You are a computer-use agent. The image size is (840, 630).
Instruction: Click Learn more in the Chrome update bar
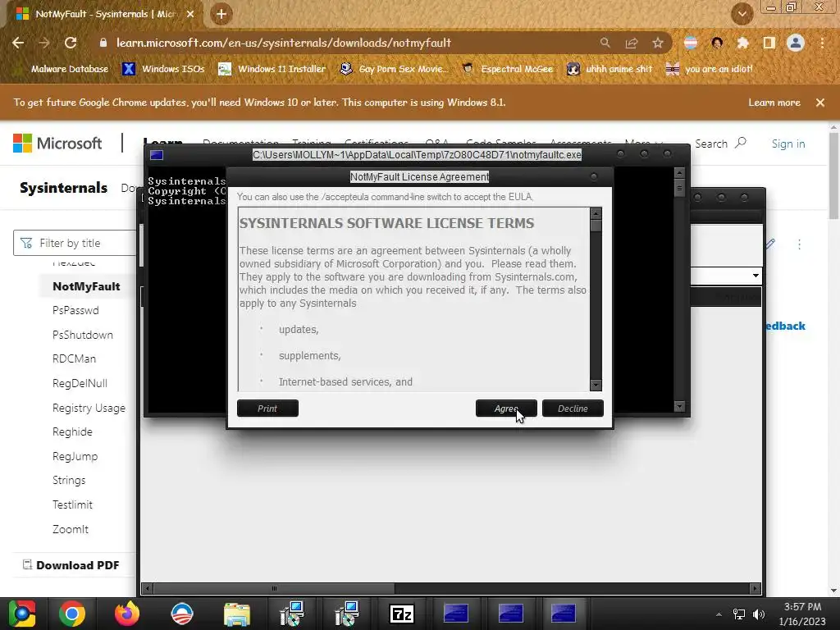774,103
